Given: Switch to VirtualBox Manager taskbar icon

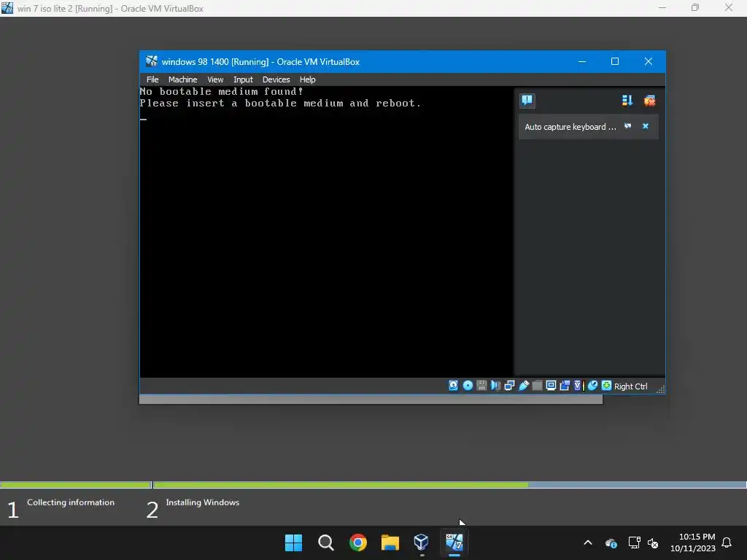Looking at the screenshot, I should pyautogui.click(x=422, y=542).
